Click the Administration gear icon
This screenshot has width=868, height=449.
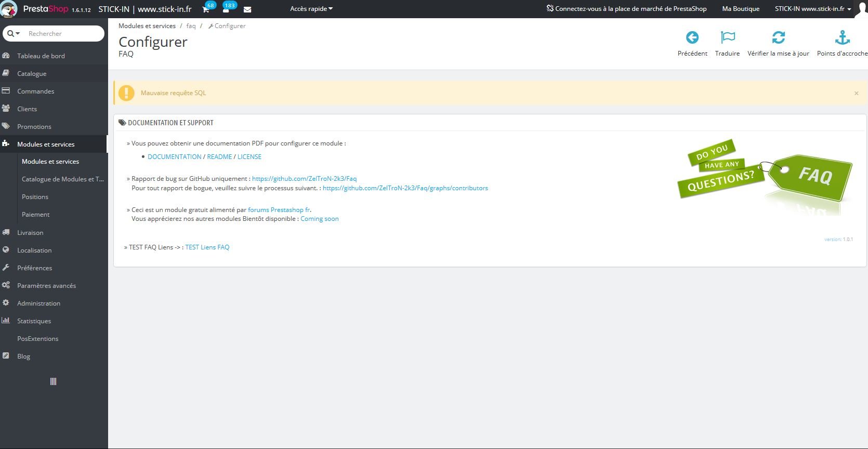(6, 303)
